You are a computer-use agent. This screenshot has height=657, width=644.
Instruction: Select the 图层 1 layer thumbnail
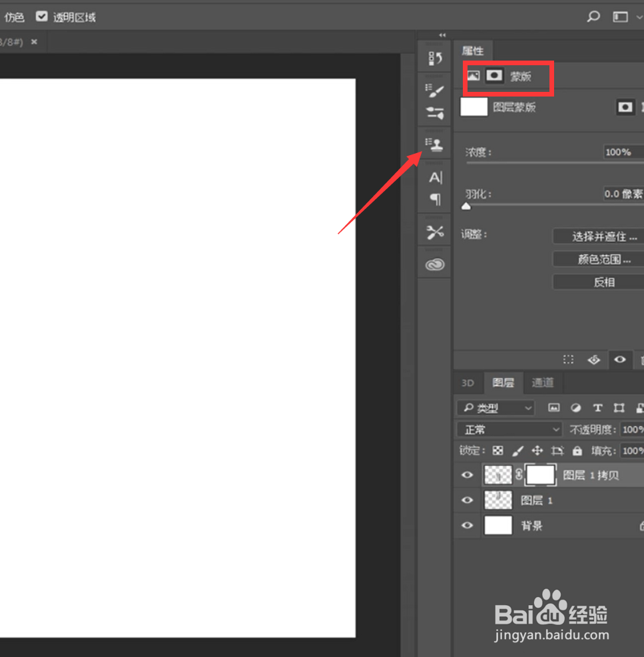[x=498, y=501]
